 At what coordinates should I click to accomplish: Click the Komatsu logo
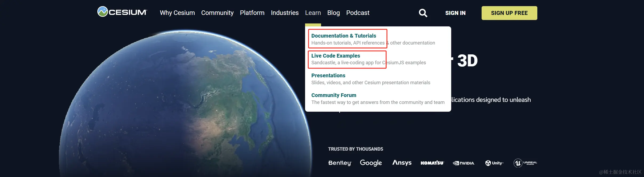click(x=432, y=163)
